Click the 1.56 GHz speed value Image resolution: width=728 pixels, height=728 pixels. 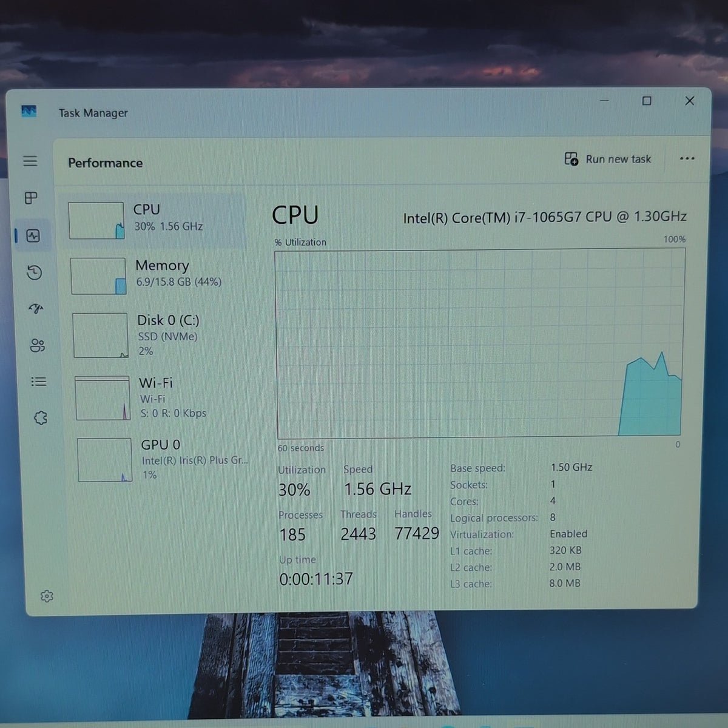pyautogui.click(x=377, y=489)
